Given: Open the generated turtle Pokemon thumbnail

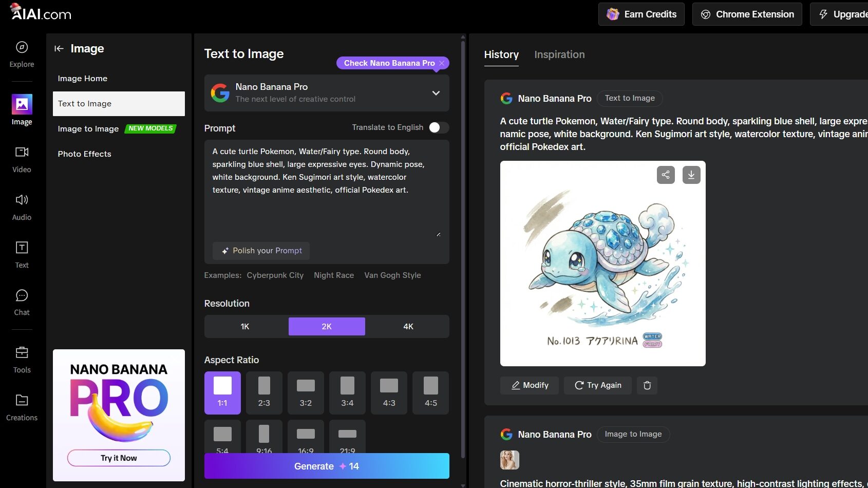Looking at the screenshot, I should [602, 264].
